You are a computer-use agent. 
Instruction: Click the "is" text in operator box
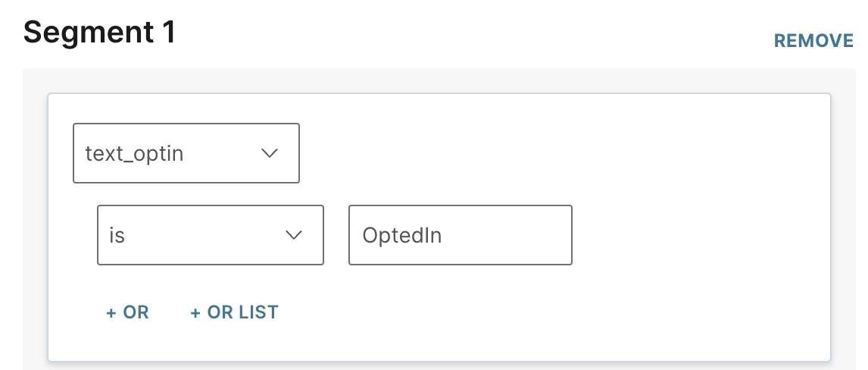[x=117, y=235]
